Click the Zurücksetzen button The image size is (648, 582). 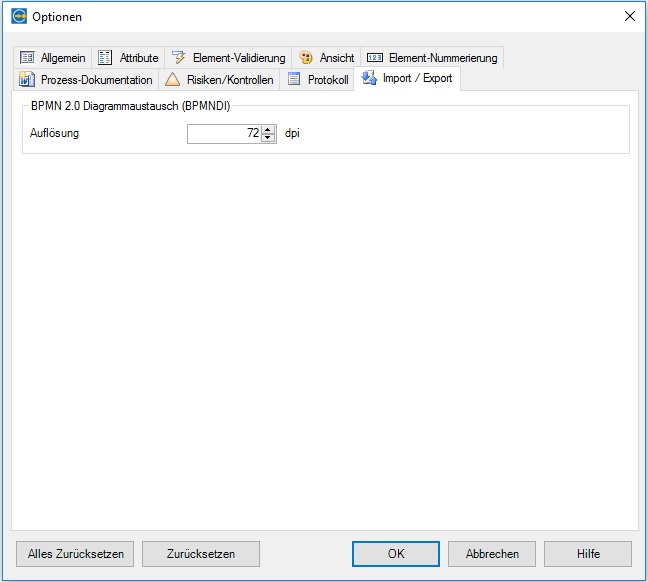point(201,554)
